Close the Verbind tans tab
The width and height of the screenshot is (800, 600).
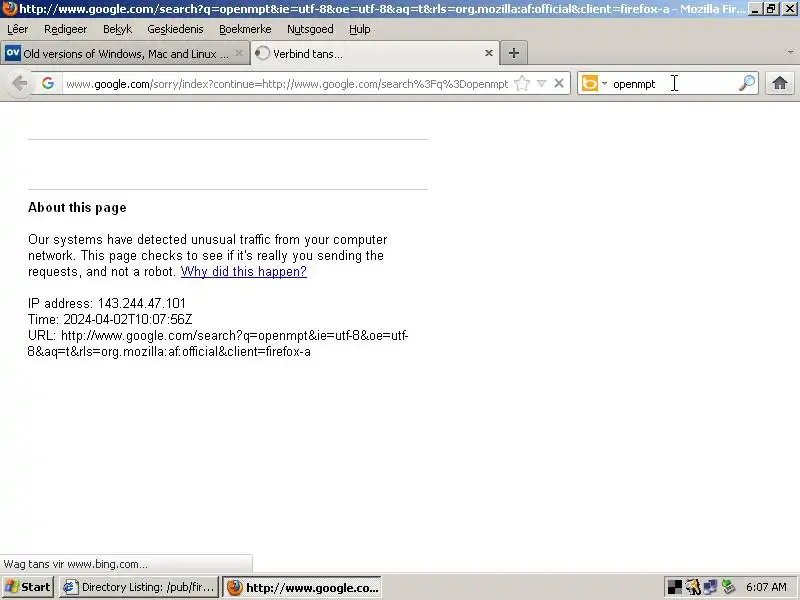click(x=488, y=53)
